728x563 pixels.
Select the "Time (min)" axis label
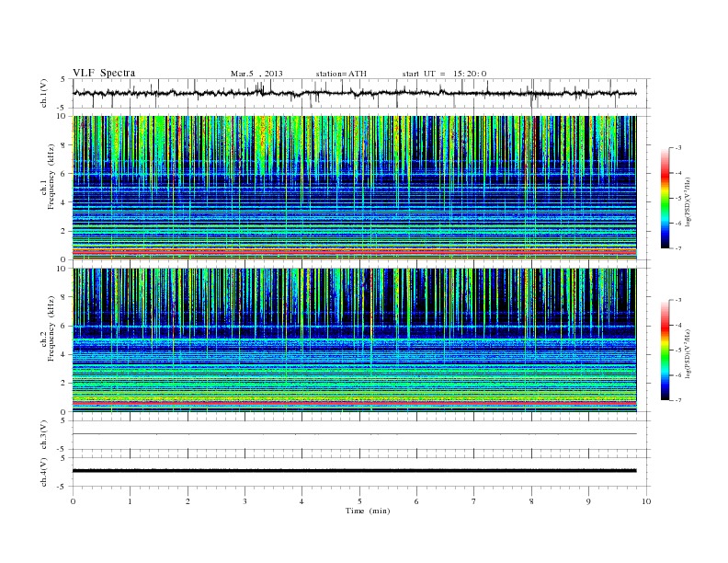368,511
